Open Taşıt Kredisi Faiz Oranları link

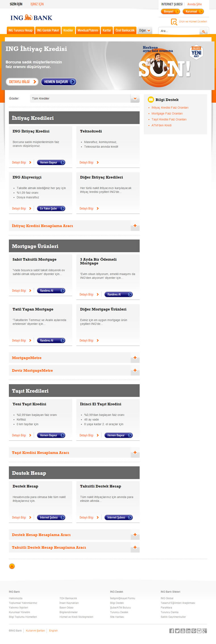click(169, 120)
